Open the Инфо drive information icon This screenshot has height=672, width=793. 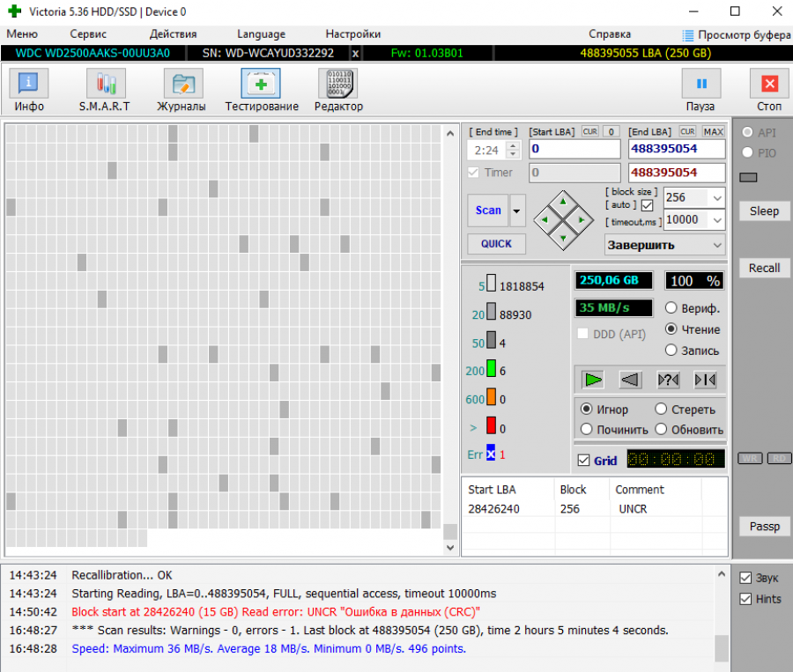[x=28, y=85]
